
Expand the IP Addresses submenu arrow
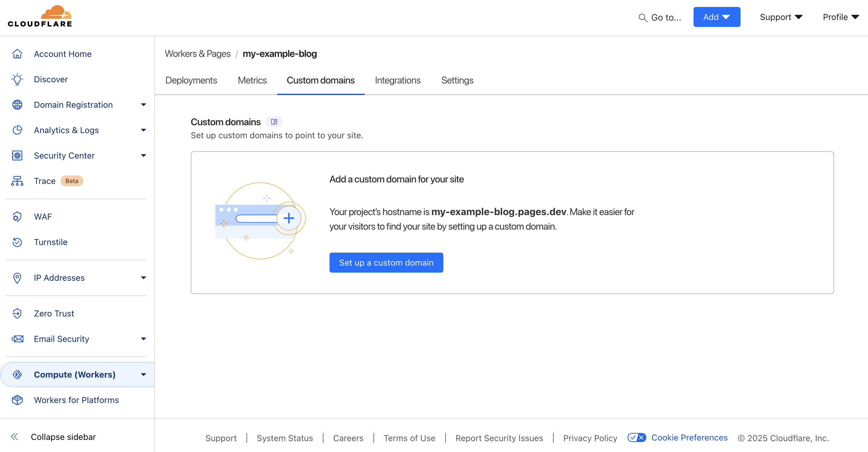click(x=144, y=278)
